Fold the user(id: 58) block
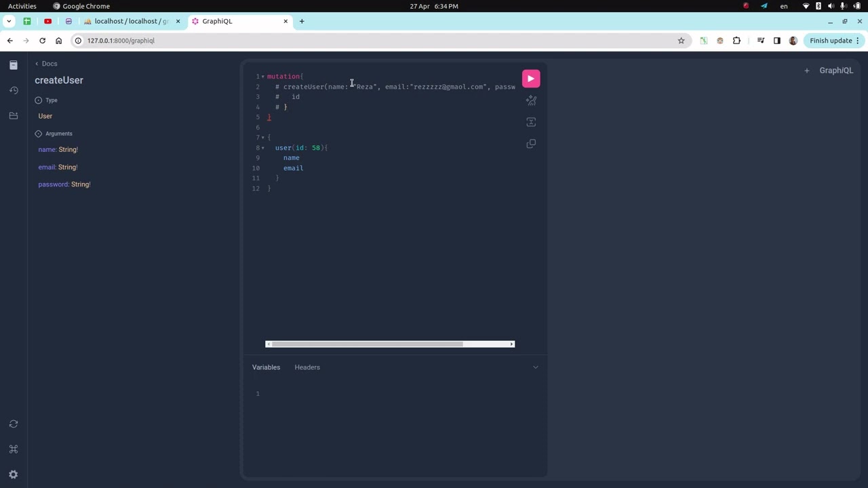Image resolution: width=868 pixels, height=488 pixels. tap(263, 148)
